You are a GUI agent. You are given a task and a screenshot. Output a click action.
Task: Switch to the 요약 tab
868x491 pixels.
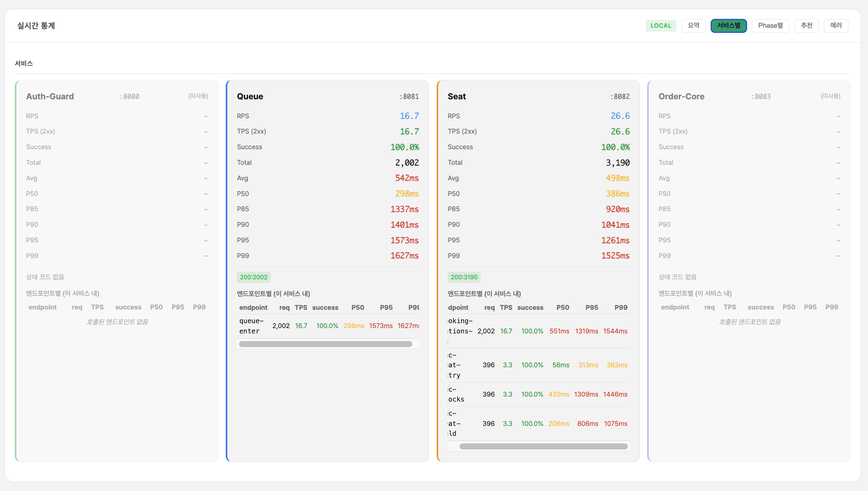click(693, 26)
